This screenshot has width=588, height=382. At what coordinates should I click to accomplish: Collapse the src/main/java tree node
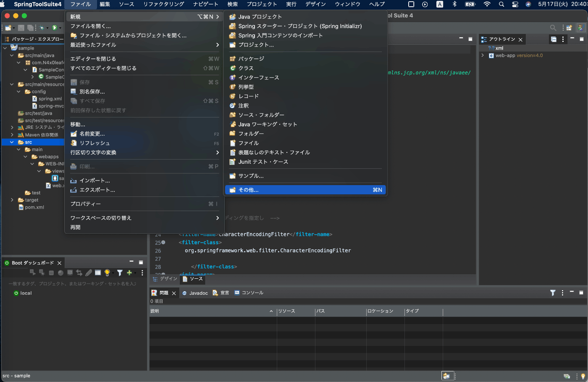point(12,55)
